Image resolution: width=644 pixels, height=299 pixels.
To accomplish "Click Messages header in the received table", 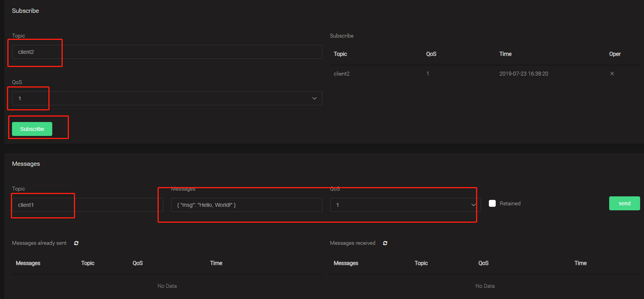I will click(x=346, y=263).
